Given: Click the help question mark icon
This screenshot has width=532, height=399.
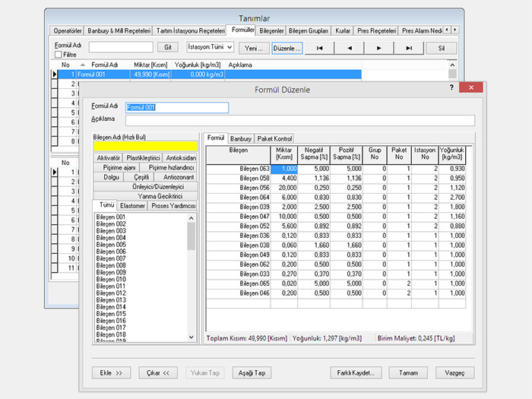Looking at the screenshot, I should (452, 89).
